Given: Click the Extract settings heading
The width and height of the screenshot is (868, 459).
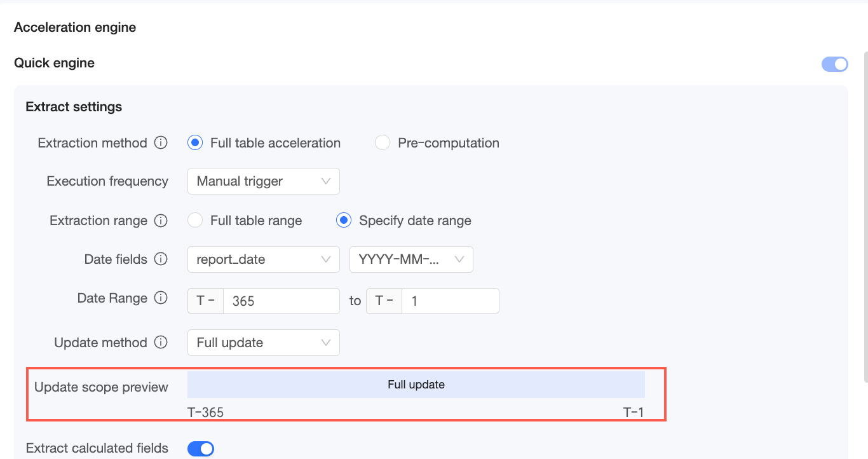Looking at the screenshot, I should click(74, 107).
